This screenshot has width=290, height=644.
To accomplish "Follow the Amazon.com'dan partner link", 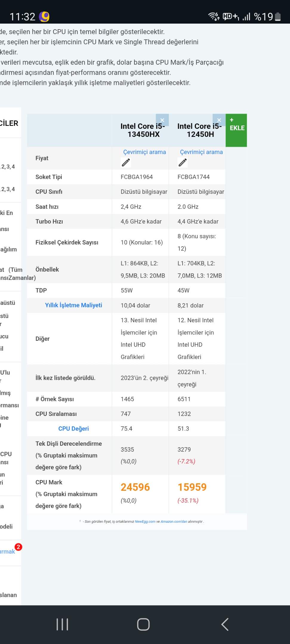I will coord(174,521).
